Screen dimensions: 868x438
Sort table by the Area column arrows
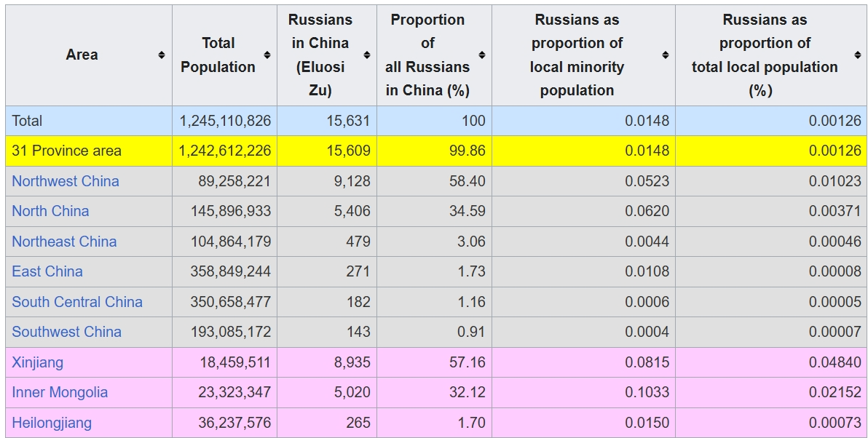point(161,55)
